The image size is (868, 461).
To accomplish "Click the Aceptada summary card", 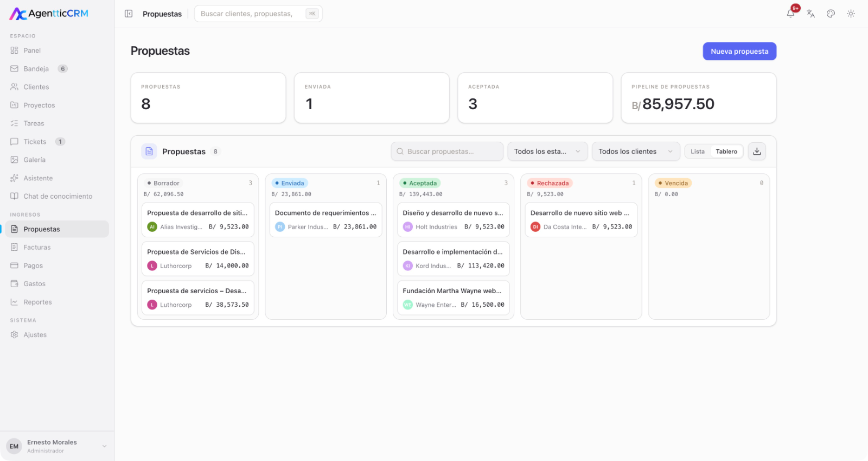I will pyautogui.click(x=535, y=98).
